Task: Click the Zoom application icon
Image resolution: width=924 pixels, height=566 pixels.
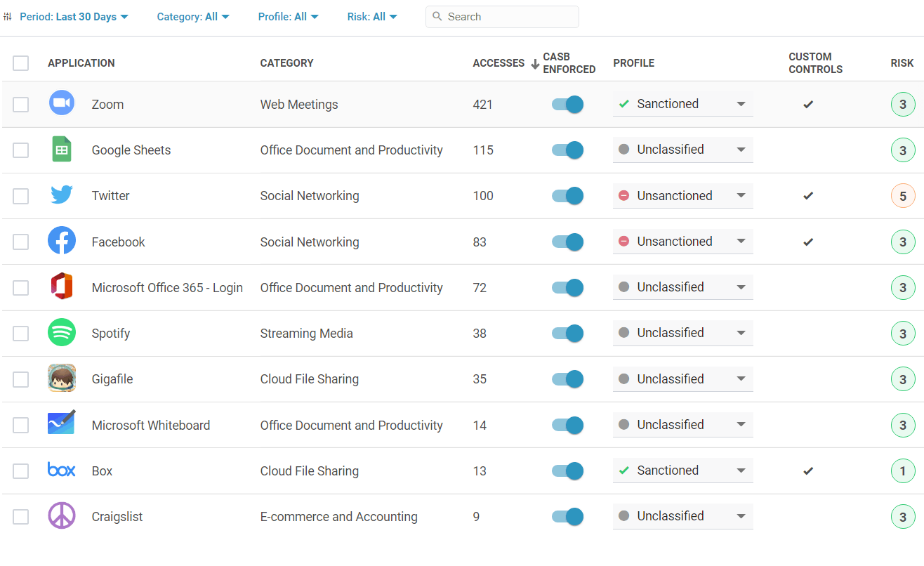Action: click(x=62, y=103)
